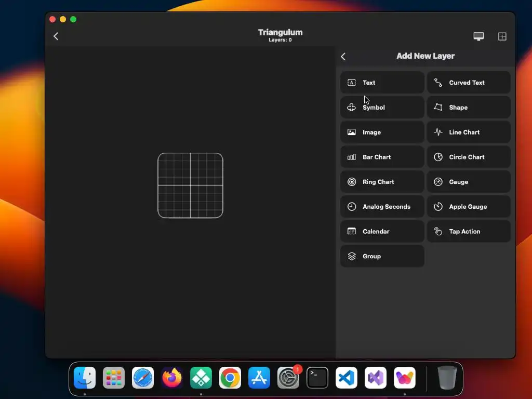Go back from the Triangulum editor

point(56,36)
